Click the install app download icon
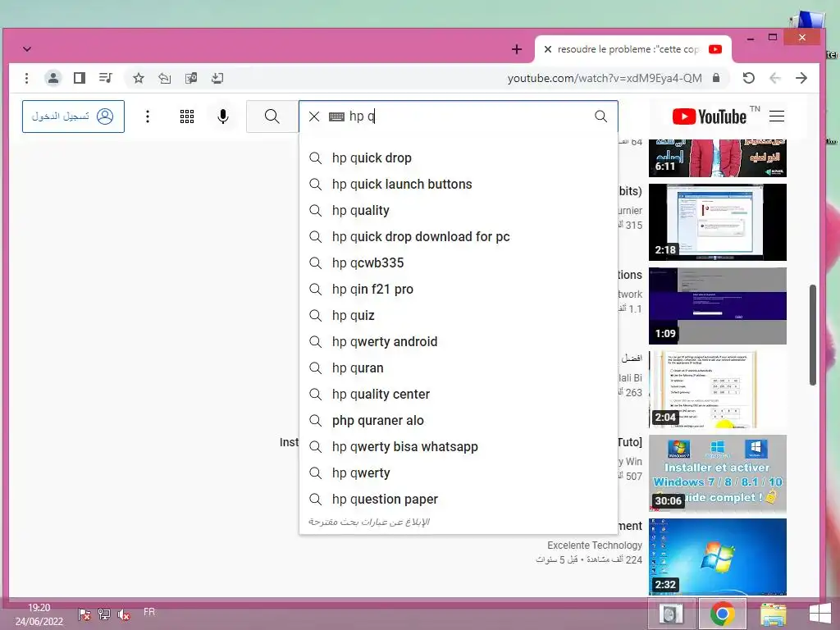Viewport: 840px width, 630px height. (217, 78)
